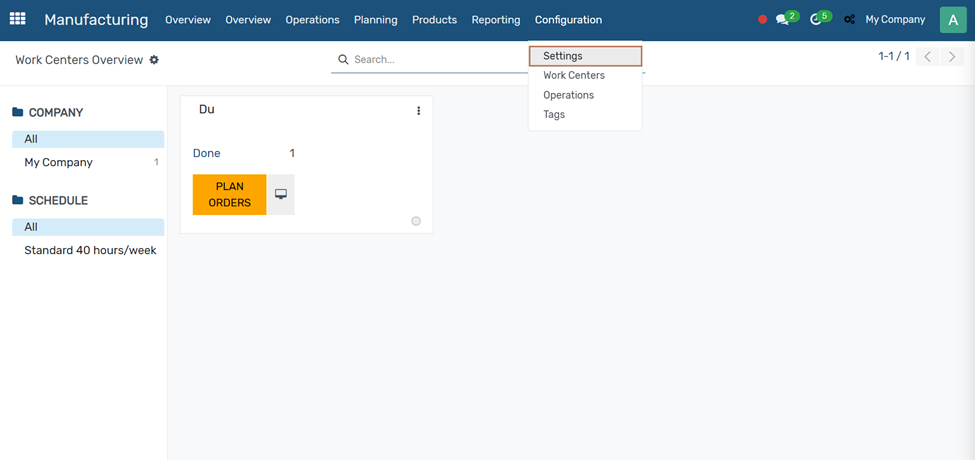Select Tags from Configuration menu
This screenshot has height=460, width=975.
tap(554, 115)
